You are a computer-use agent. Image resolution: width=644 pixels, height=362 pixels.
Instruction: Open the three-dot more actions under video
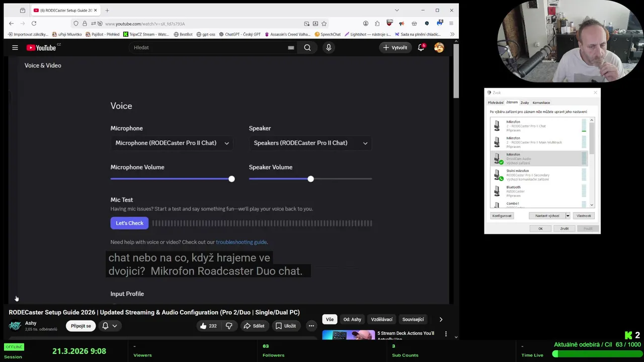311,326
